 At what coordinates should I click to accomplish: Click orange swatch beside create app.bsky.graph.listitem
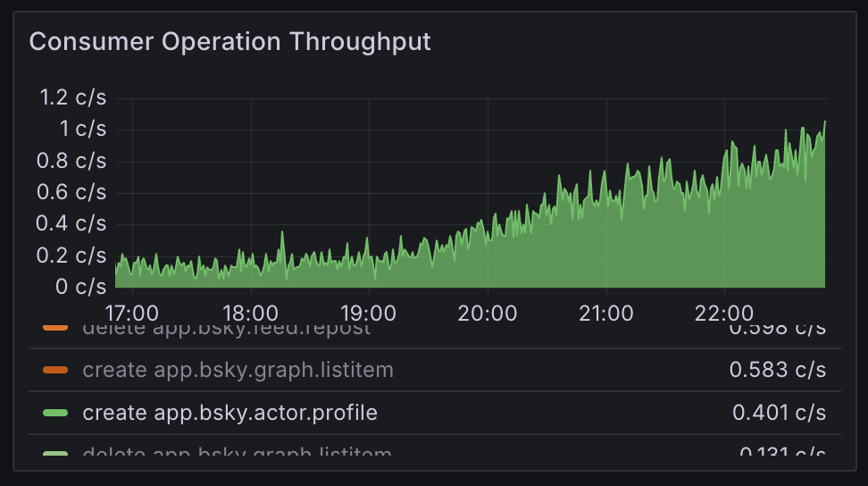coord(55,370)
